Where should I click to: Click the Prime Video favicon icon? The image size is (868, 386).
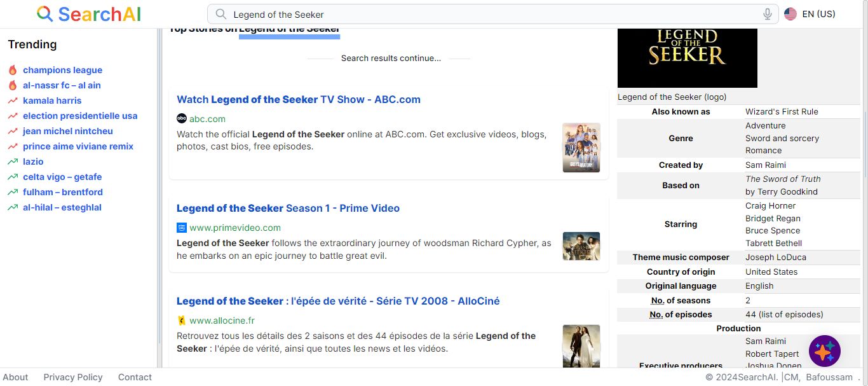(x=182, y=227)
